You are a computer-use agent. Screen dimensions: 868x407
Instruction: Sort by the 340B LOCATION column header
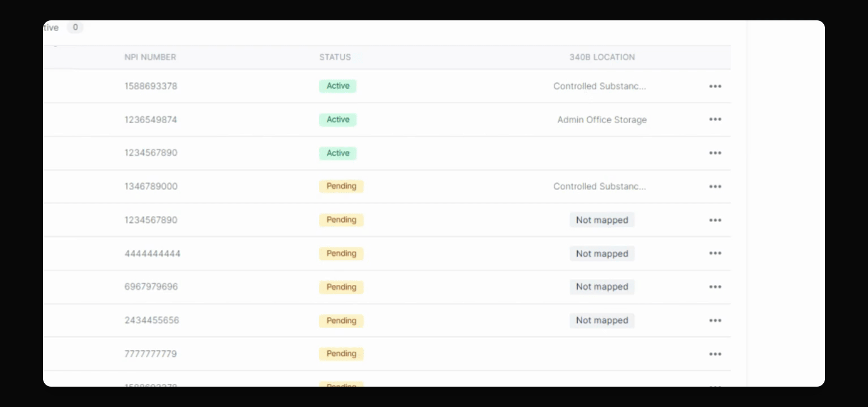[x=602, y=57]
